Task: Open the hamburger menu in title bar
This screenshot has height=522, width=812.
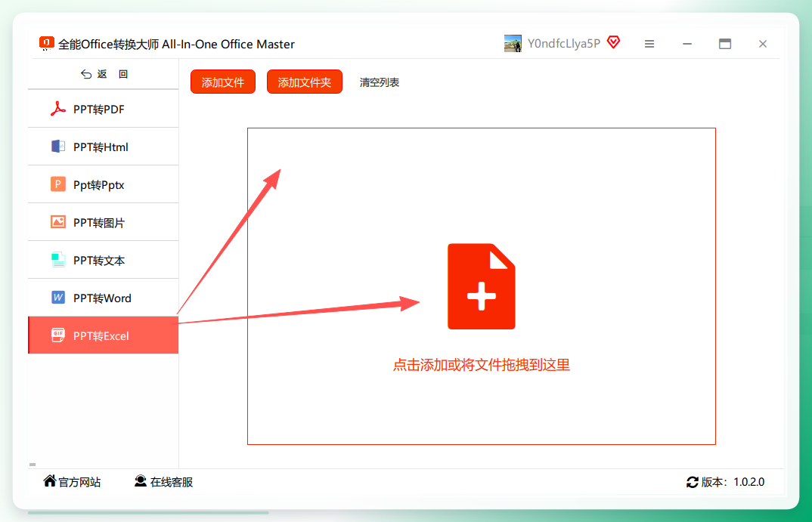Action: 649,44
